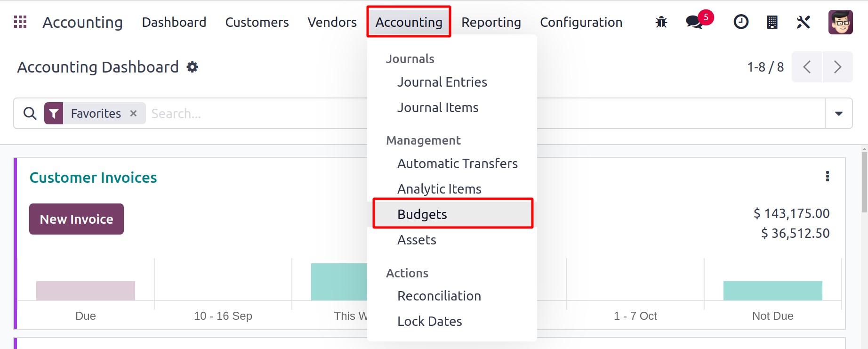
Task: Open the wrench and screwdriver tools icon
Action: 803,22
